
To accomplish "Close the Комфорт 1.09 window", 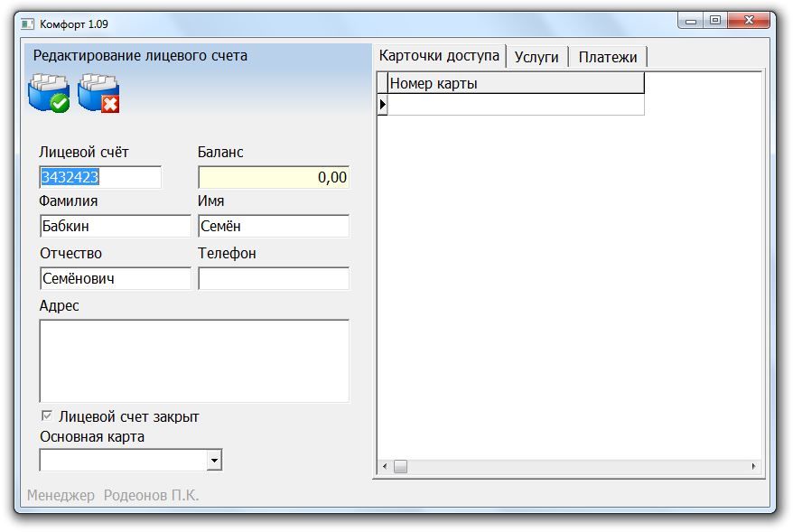I will click(x=750, y=21).
